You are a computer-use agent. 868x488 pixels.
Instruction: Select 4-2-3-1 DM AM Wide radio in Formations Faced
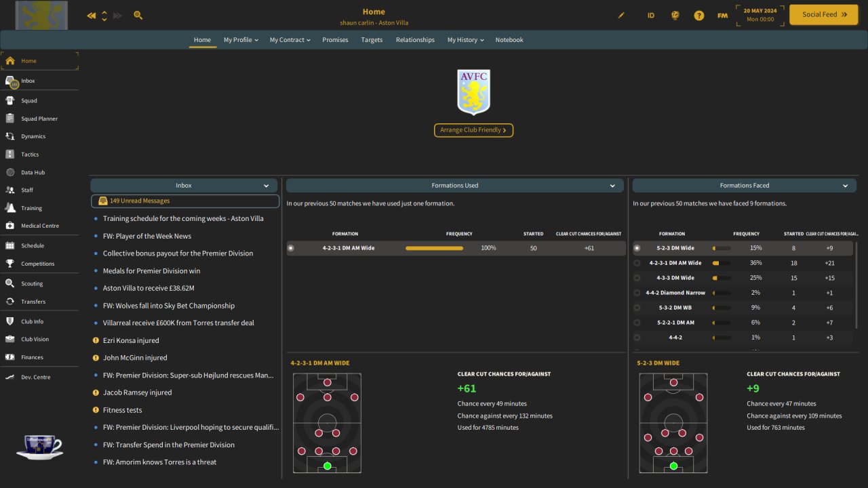(637, 263)
